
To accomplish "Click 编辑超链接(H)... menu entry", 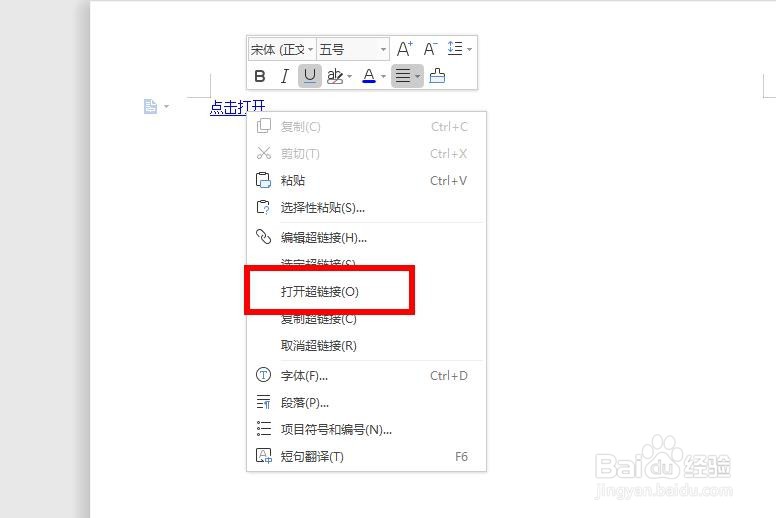I will point(366,238).
